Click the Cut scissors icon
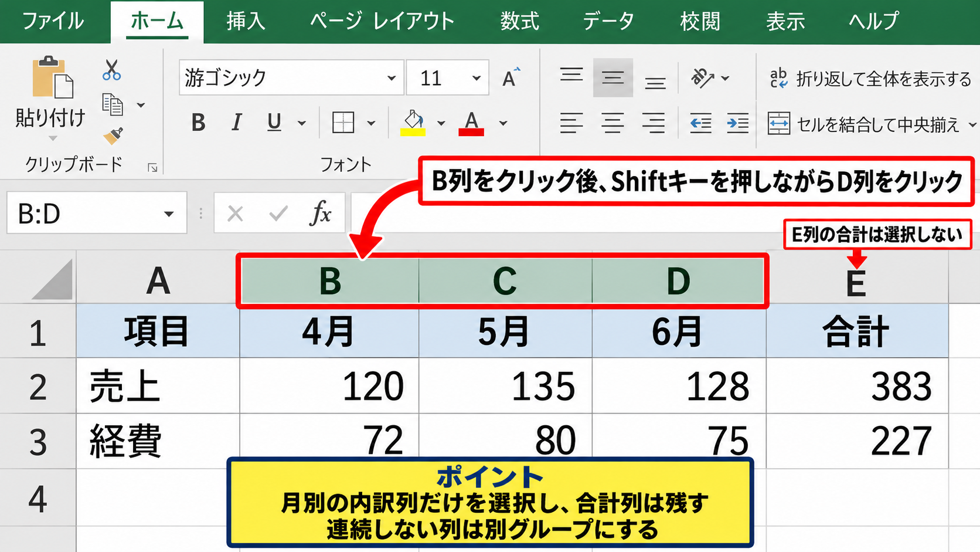Image resolution: width=980 pixels, height=552 pixels. [111, 70]
